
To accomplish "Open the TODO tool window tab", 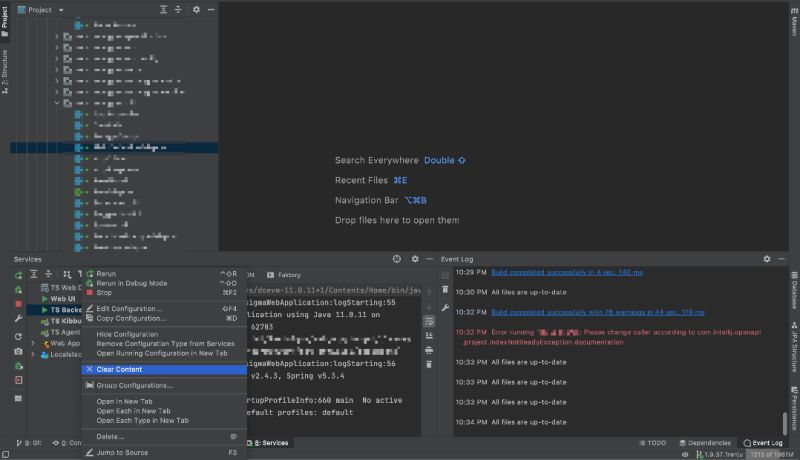I will [653, 443].
